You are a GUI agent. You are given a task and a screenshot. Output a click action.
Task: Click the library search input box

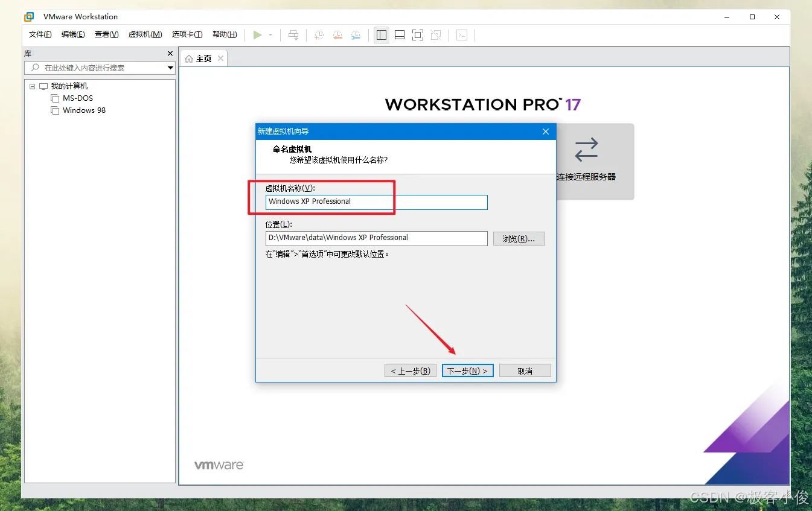click(100, 68)
